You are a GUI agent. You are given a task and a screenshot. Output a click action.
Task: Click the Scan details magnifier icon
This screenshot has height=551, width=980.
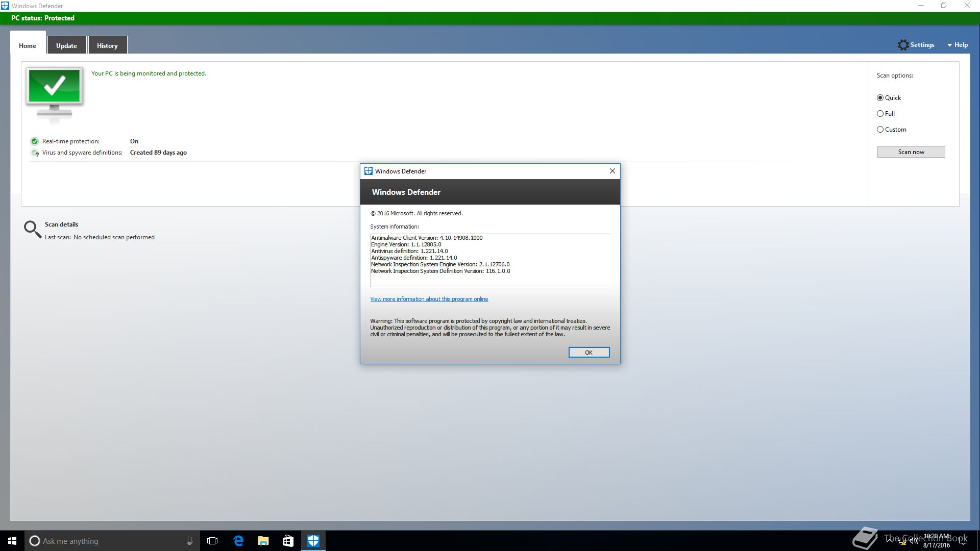click(x=33, y=230)
